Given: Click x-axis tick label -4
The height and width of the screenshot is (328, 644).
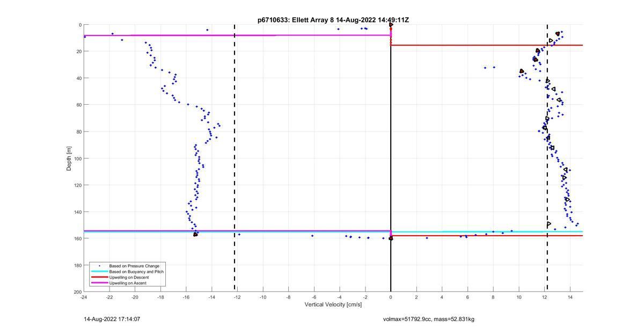Looking at the screenshot, I should (340, 297).
